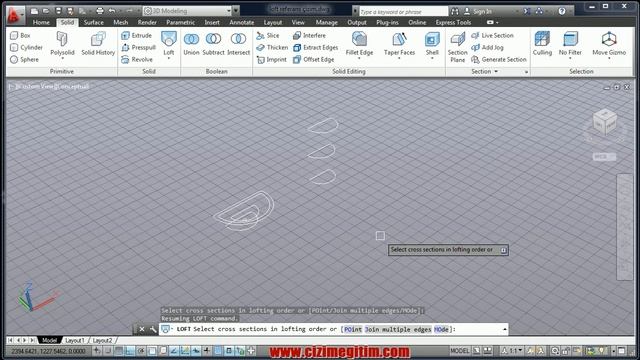Activate the Fillet Edge tool
This screenshot has width=640, height=360.
(x=359, y=43)
